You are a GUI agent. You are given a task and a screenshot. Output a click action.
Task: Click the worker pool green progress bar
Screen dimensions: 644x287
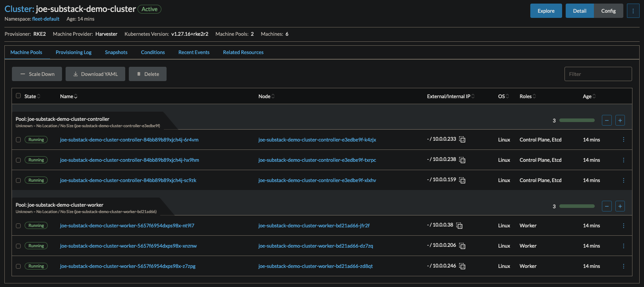point(577,206)
